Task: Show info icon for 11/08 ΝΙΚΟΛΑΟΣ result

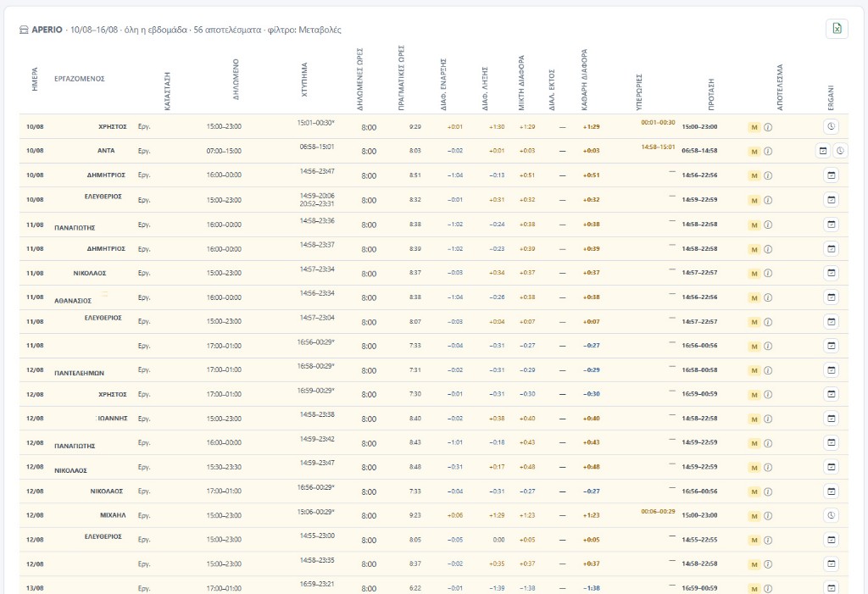Action: coord(768,274)
